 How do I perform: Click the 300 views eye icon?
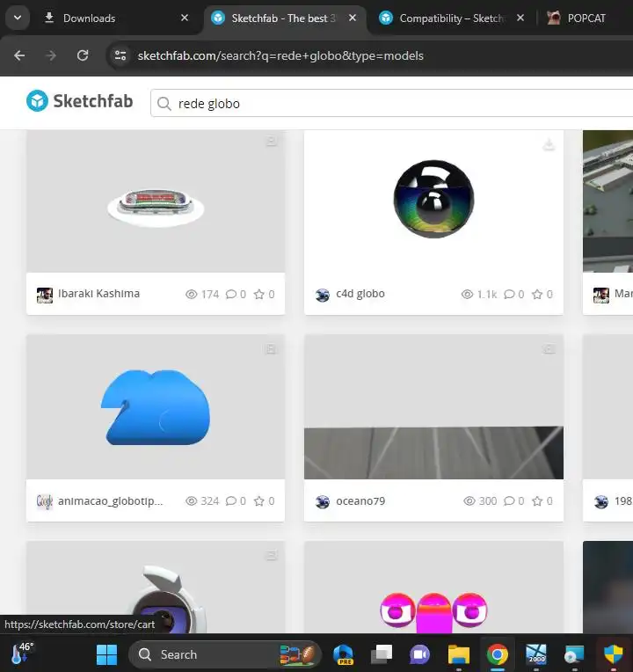coord(469,501)
